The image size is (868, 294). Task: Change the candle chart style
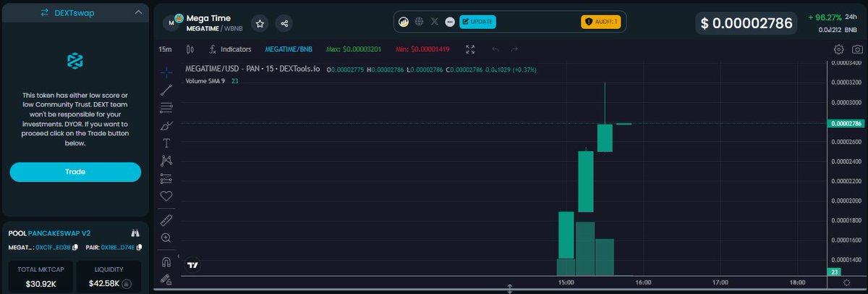point(190,49)
